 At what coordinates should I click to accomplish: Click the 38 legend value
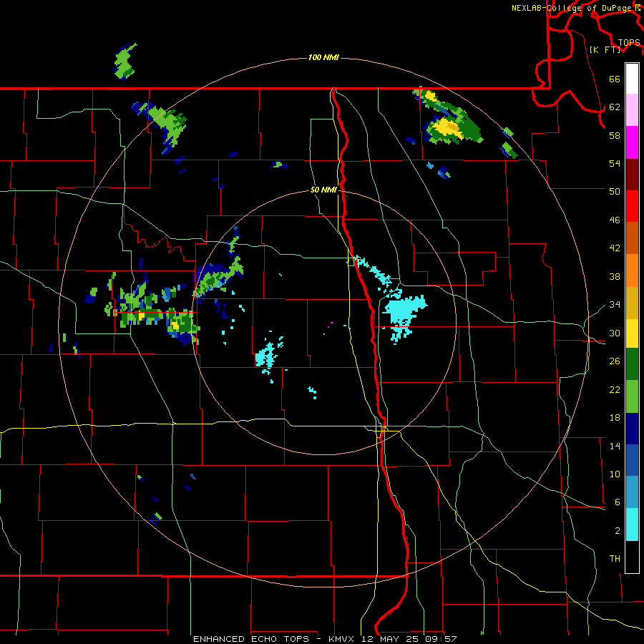(615, 276)
